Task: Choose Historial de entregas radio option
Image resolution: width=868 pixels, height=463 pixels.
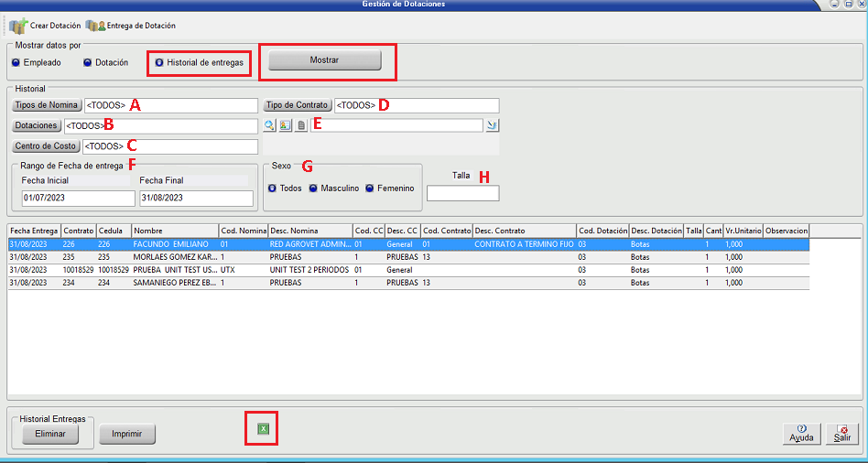Action: click(x=159, y=63)
